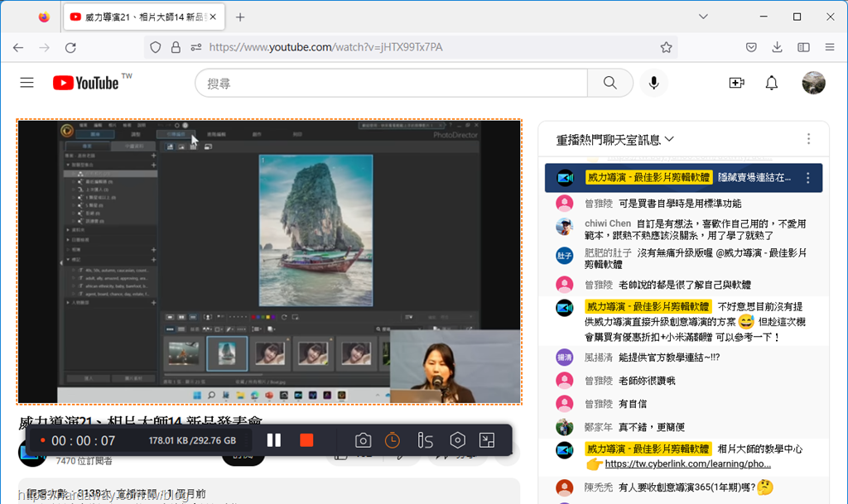Stop the screen recording with red square
This screenshot has width=848, height=504.
pyautogui.click(x=306, y=440)
